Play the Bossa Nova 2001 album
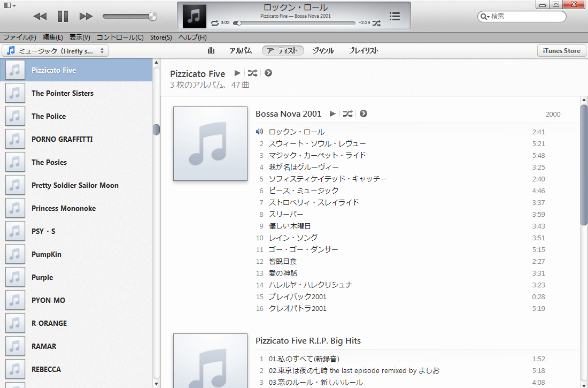Image resolution: width=588 pixels, height=388 pixels. click(x=332, y=113)
